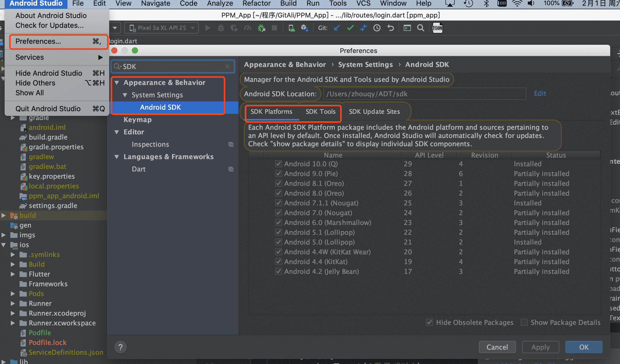Image resolution: width=620 pixels, height=364 pixels.
Task: Click OK in Preferences dialog
Action: coord(584,347)
